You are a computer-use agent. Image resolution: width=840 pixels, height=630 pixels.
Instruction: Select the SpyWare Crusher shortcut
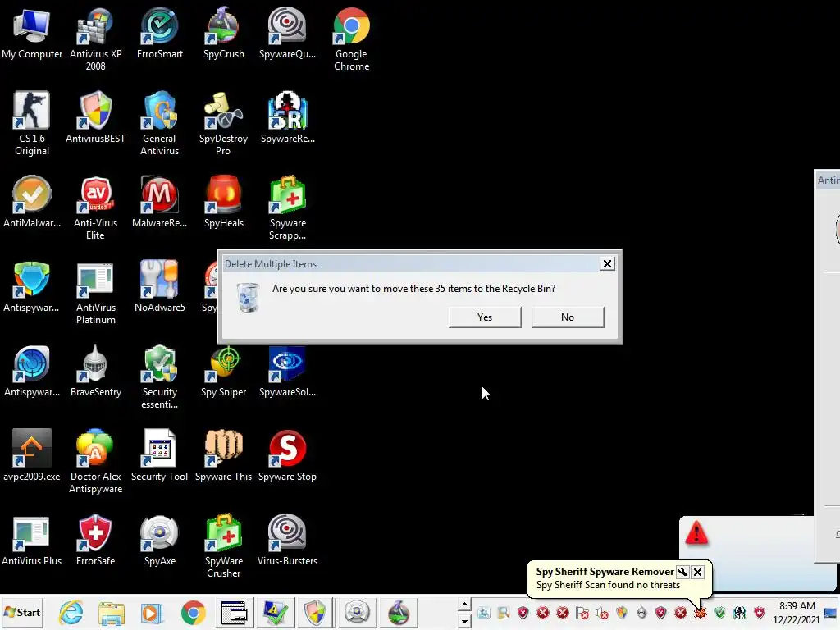click(x=223, y=546)
